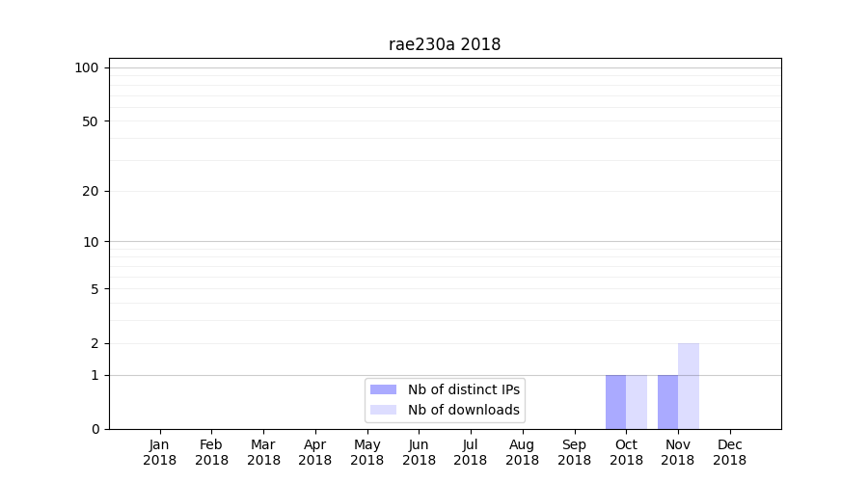Click the 'Nb of downloads' legend label
The height and width of the screenshot is (482, 868).
click(463, 410)
